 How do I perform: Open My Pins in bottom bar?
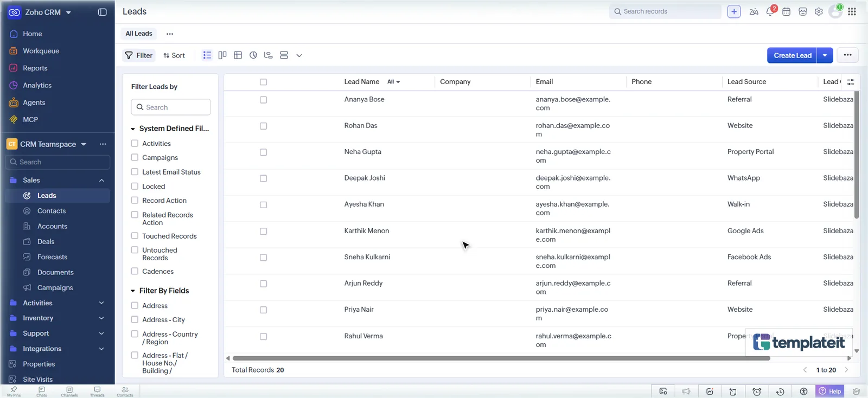(x=14, y=391)
